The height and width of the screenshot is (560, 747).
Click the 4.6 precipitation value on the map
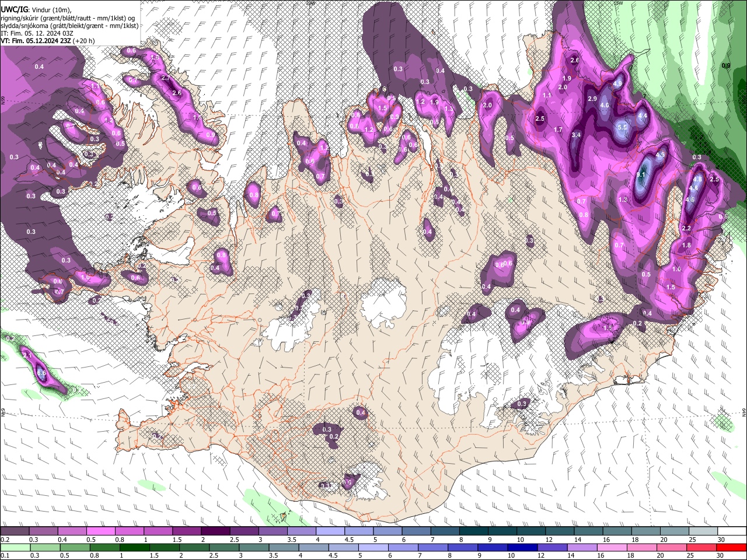click(690, 199)
